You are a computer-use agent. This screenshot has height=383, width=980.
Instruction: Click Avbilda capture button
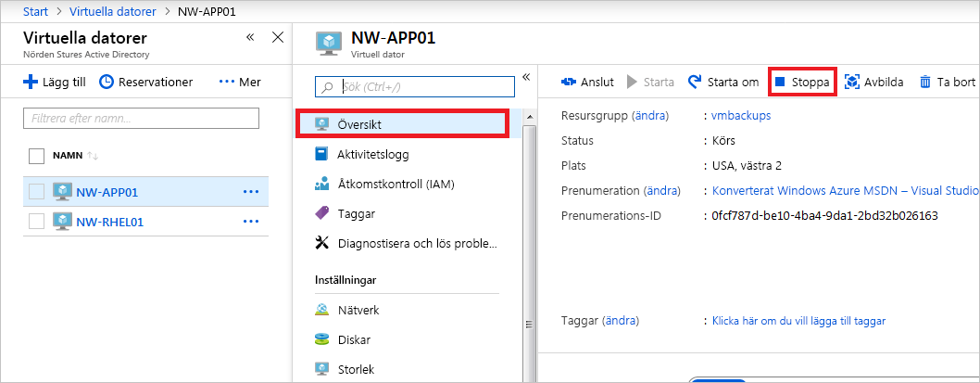point(874,82)
